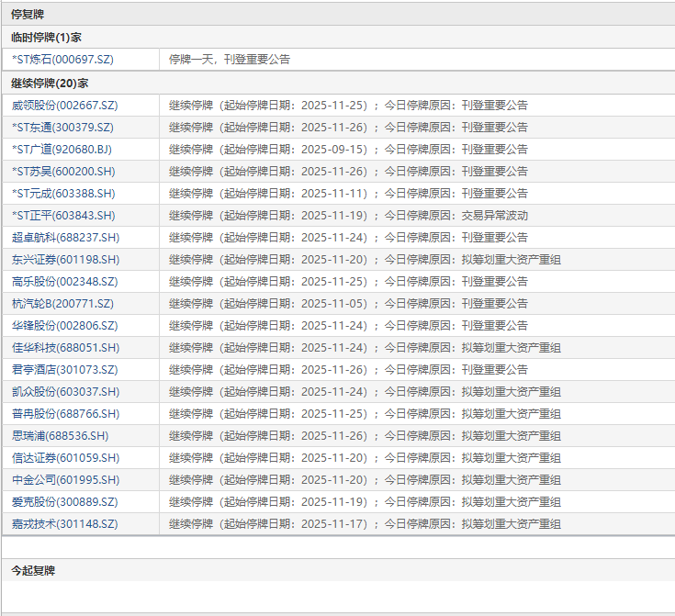Screen dimensions: 675x616
Task: Open the 普冉股份(688766.SH) stock link
Action: tap(65, 414)
